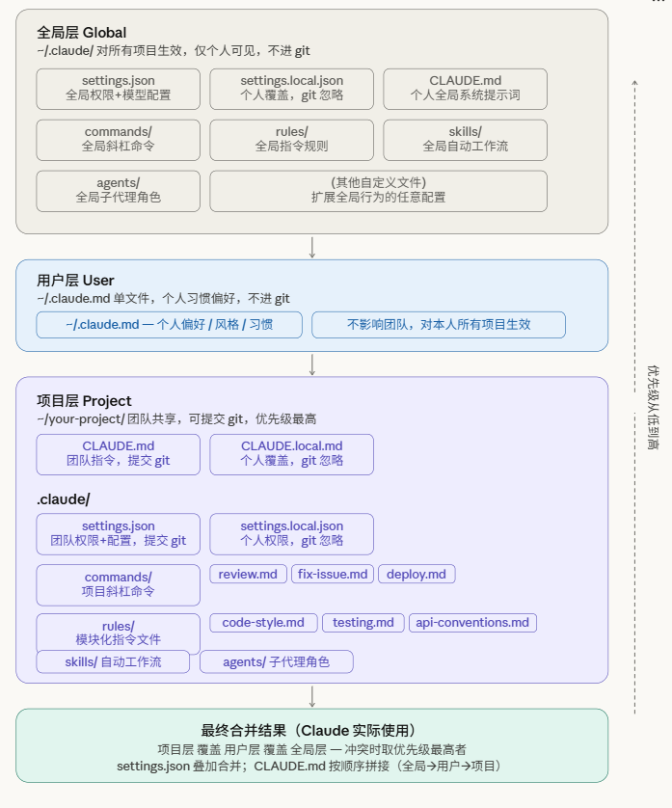Viewport: 672px width, 808px height.
Task: Click the 'agents/ 子代理角色' box
Action: (276, 661)
